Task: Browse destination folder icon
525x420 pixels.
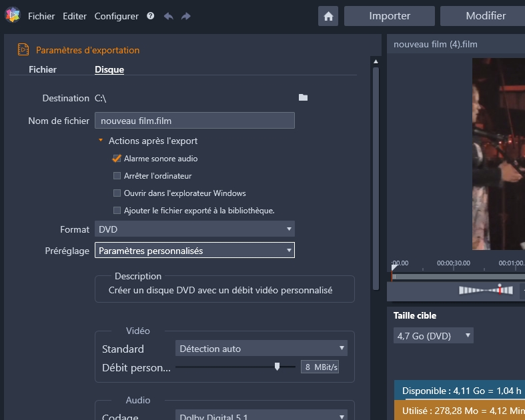Action: click(303, 98)
